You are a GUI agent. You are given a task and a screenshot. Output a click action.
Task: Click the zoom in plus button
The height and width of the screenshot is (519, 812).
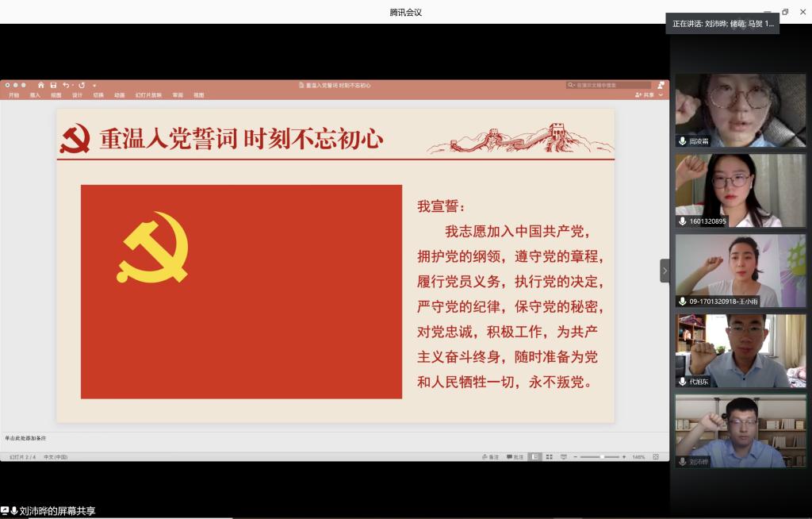624,457
